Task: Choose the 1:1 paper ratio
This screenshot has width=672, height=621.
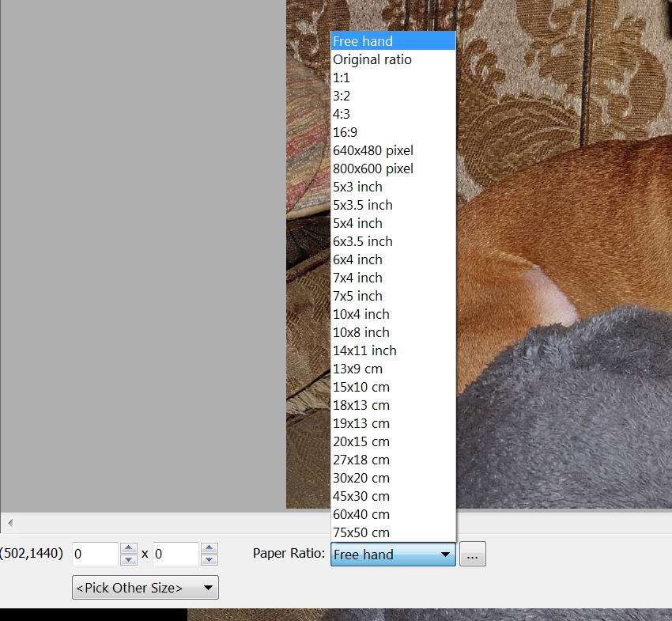Action: tap(342, 78)
